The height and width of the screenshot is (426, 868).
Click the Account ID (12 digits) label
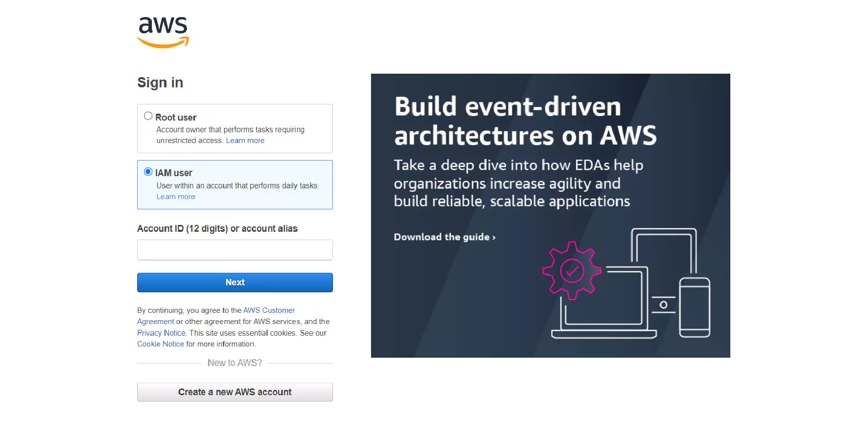pyautogui.click(x=217, y=228)
